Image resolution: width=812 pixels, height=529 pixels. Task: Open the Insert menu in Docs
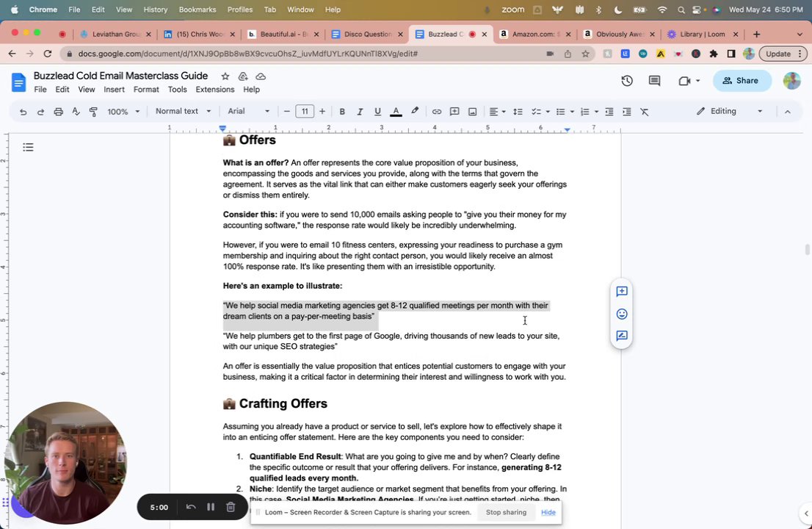pyautogui.click(x=114, y=90)
